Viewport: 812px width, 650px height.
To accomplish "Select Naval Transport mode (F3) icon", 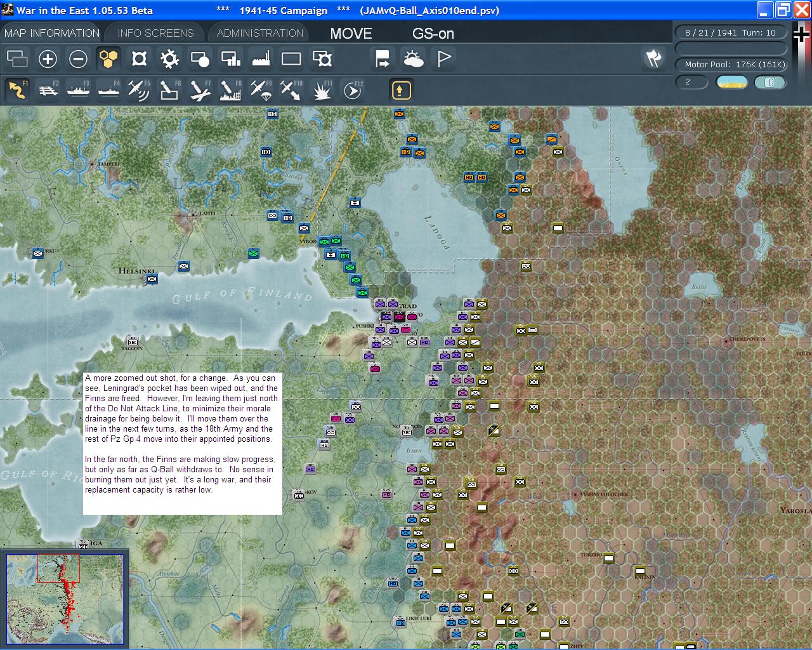I will point(78,90).
